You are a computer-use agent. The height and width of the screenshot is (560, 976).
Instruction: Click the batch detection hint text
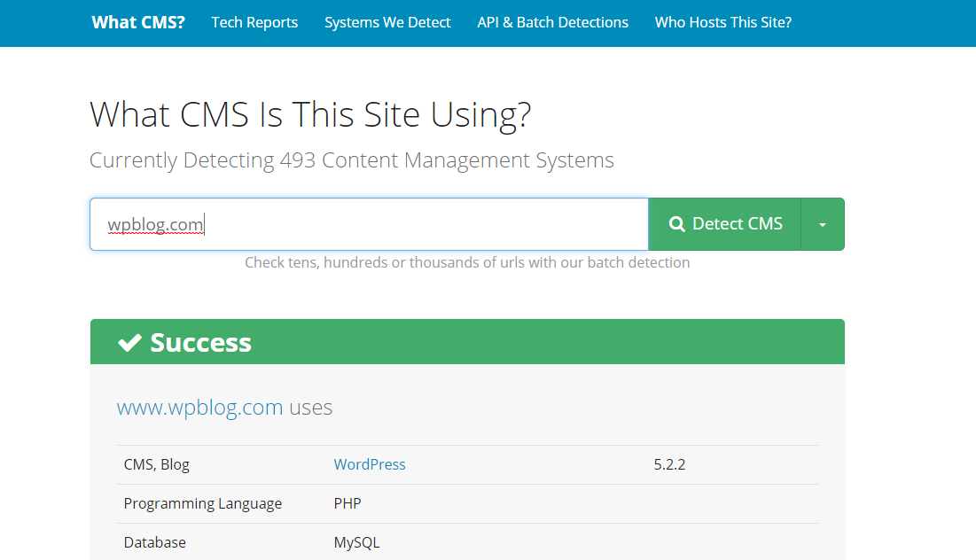point(467,262)
